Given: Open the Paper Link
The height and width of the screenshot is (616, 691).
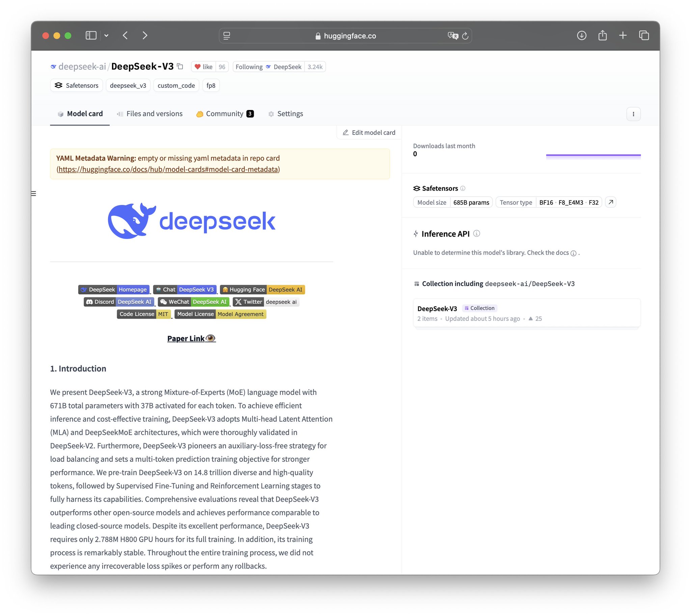Looking at the screenshot, I should coord(192,338).
